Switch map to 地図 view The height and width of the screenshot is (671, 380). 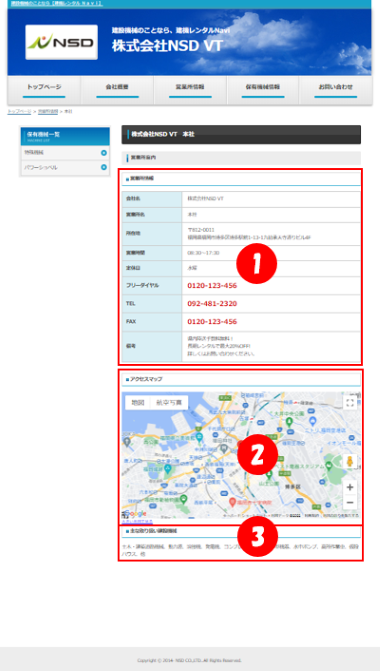[x=138, y=403]
